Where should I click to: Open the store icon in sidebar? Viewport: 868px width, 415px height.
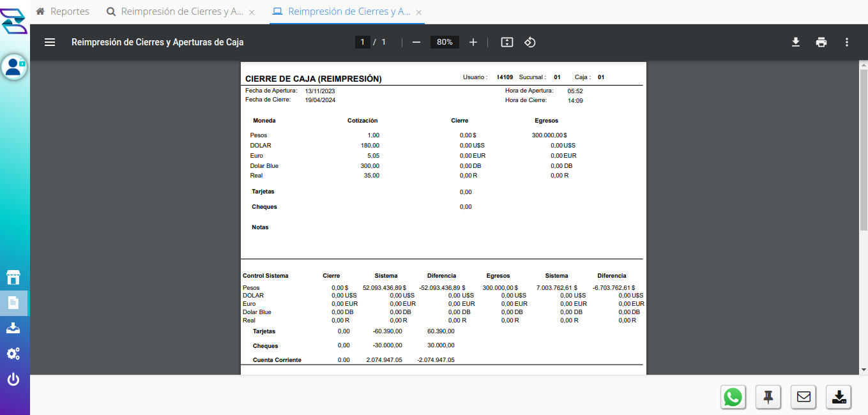13,277
